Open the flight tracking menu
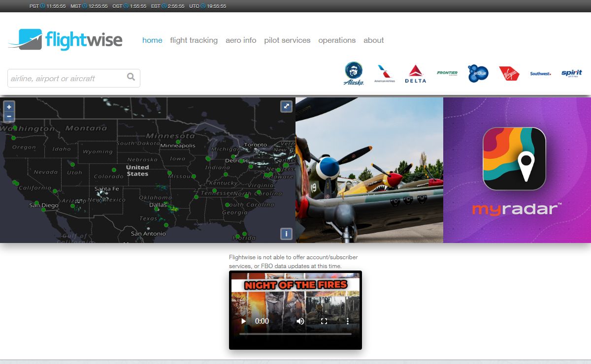Screen dimensions: 591x364 [x=194, y=40]
